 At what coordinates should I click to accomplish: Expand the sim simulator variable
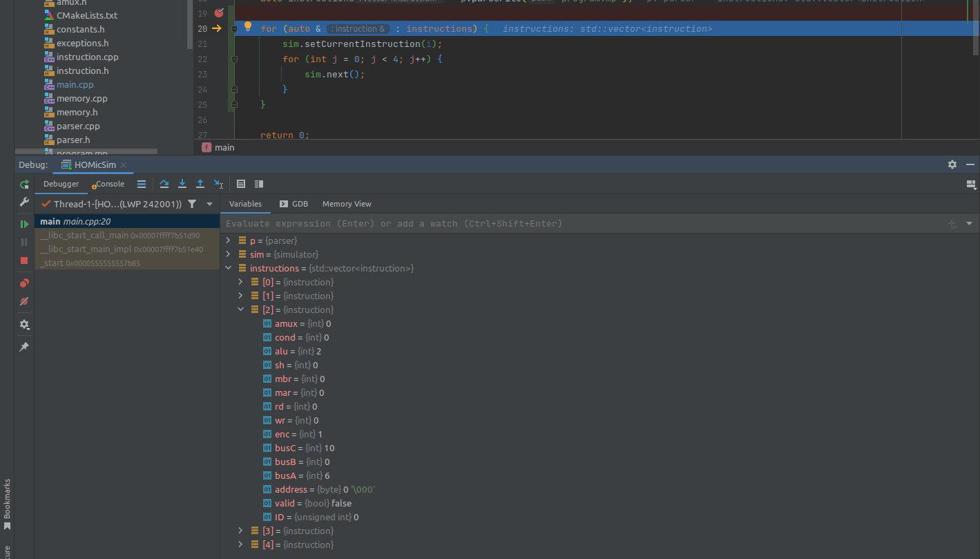click(228, 254)
